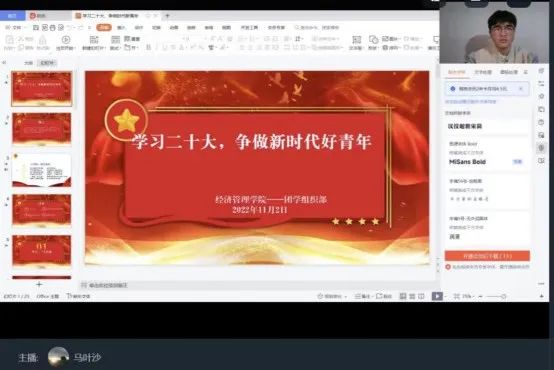
Task: Click the Shapes icon in ribbon
Action: tap(373, 40)
